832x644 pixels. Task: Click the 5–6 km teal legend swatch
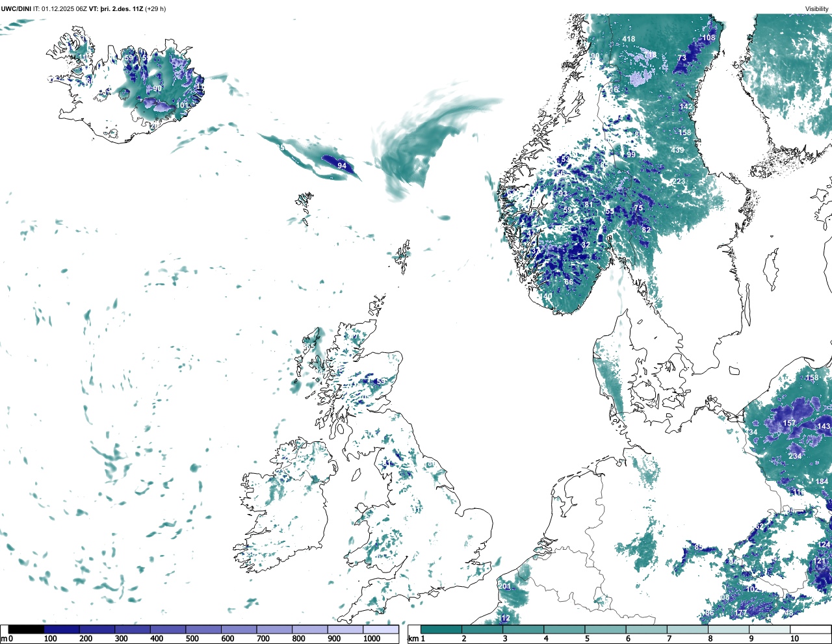(606, 630)
